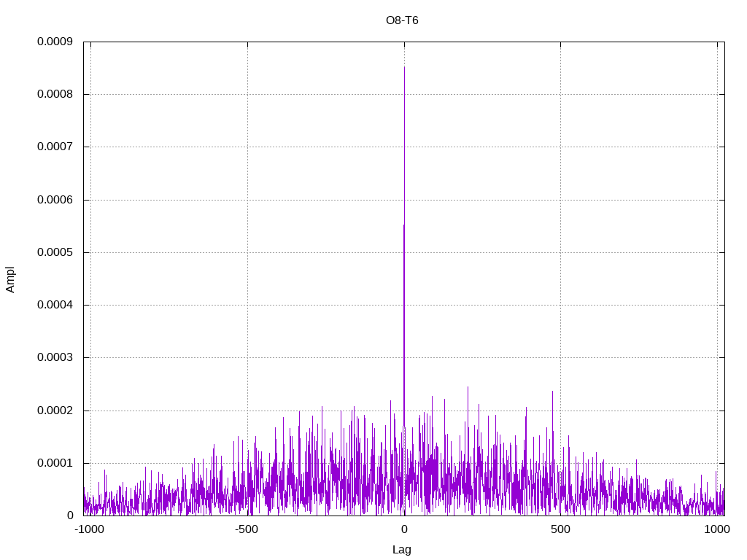
Task: Select the Lag x-axis label
Action: pos(402,550)
